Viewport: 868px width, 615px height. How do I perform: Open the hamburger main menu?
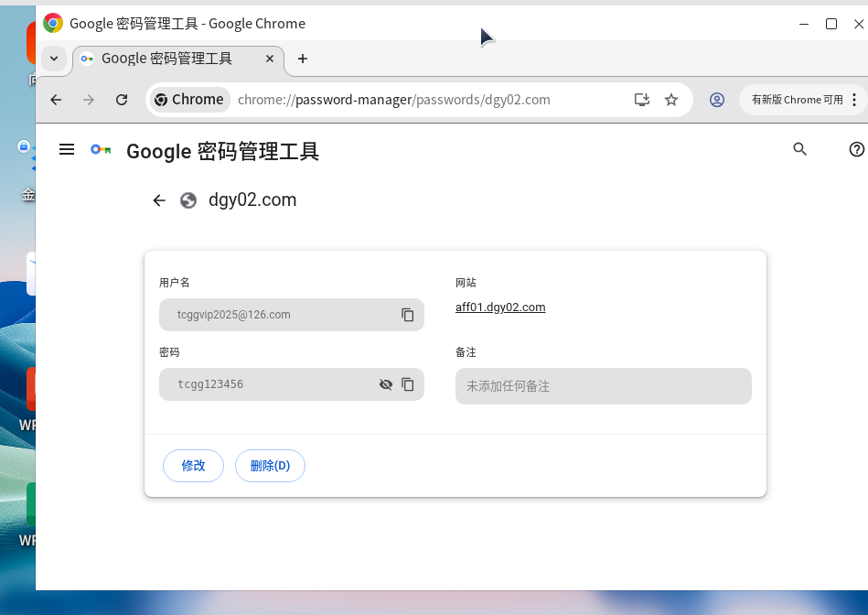coord(67,149)
